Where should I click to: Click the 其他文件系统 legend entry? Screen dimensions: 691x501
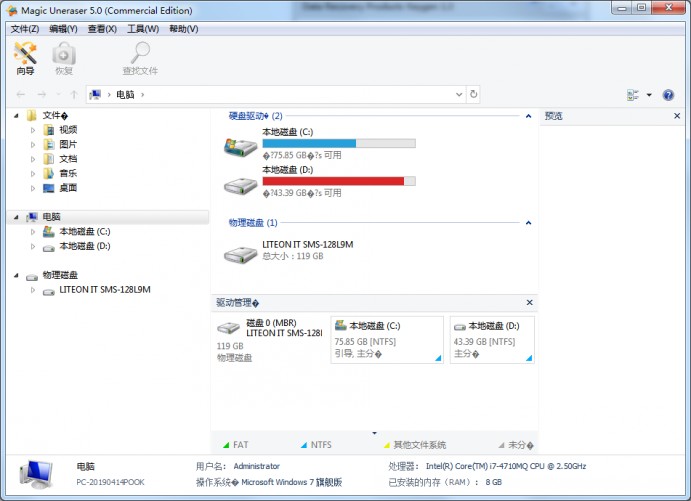pyautogui.click(x=415, y=445)
